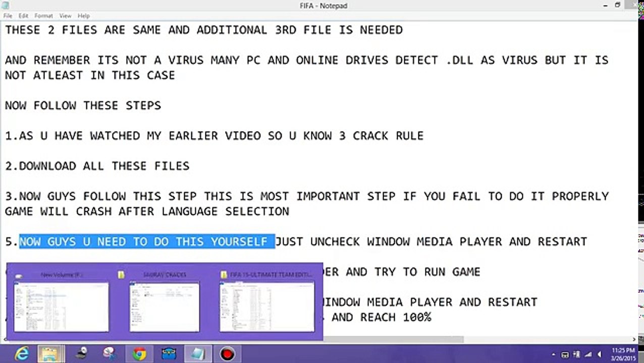This screenshot has width=644, height=363.
Task: Open the blue owl-face app in taskbar
Action: pos(168,354)
